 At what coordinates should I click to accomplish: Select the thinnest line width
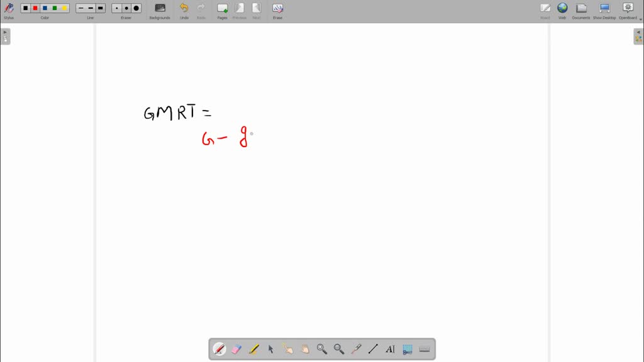(x=81, y=8)
